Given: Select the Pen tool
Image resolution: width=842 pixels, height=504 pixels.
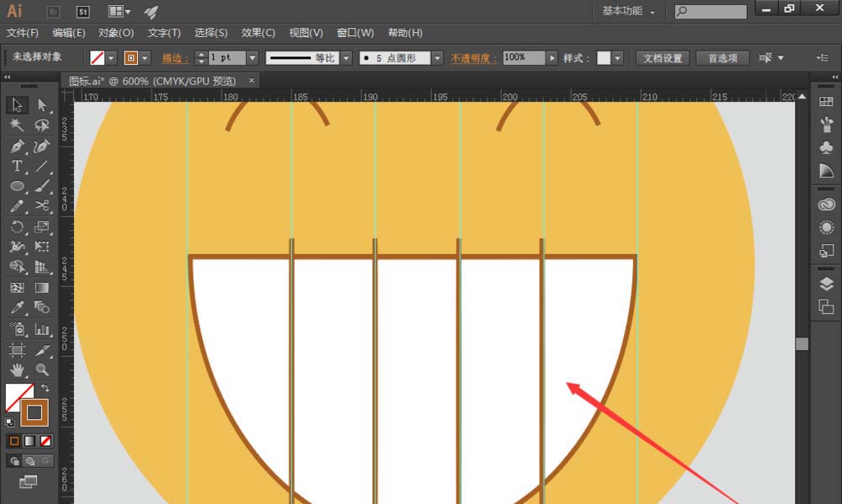Looking at the screenshot, I should (x=17, y=146).
